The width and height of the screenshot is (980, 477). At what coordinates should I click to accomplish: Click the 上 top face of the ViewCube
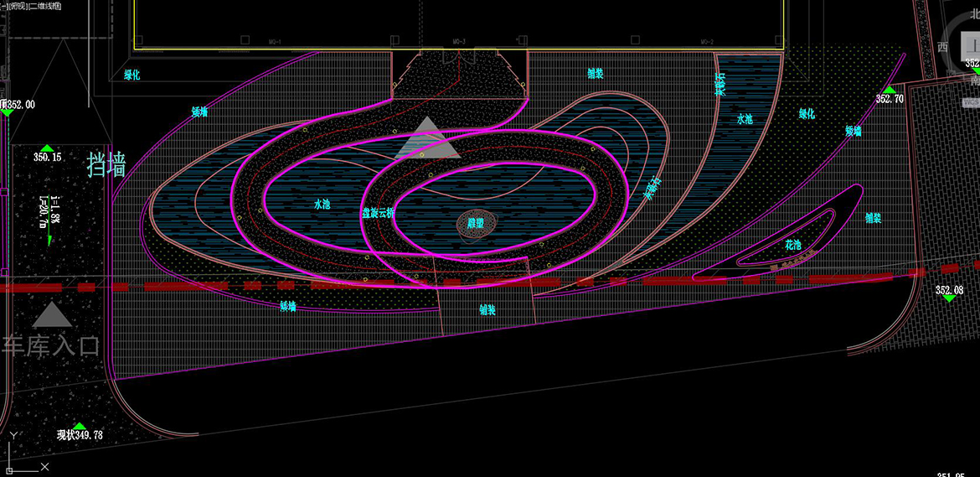click(972, 44)
